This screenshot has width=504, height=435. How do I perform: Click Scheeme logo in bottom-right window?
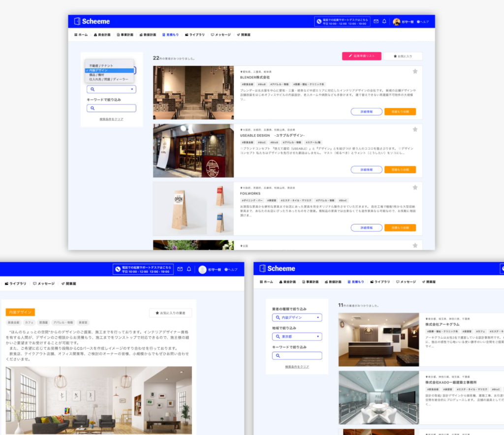pyautogui.click(x=278, y=269)
